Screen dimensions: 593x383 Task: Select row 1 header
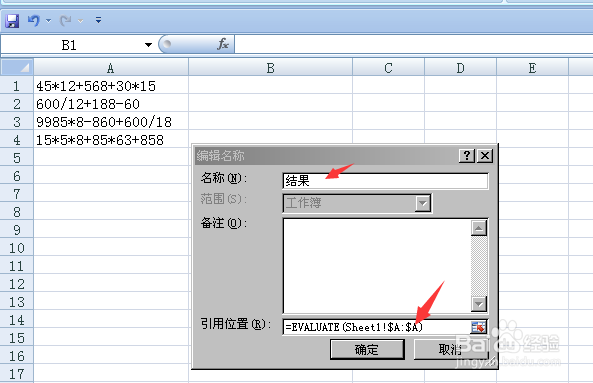click(17, 86)
